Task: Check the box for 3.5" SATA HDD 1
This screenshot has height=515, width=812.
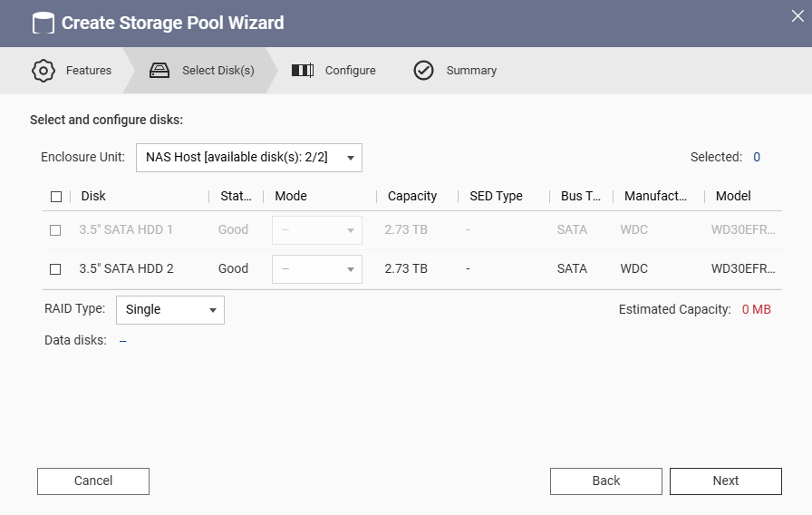Action: 55,230
